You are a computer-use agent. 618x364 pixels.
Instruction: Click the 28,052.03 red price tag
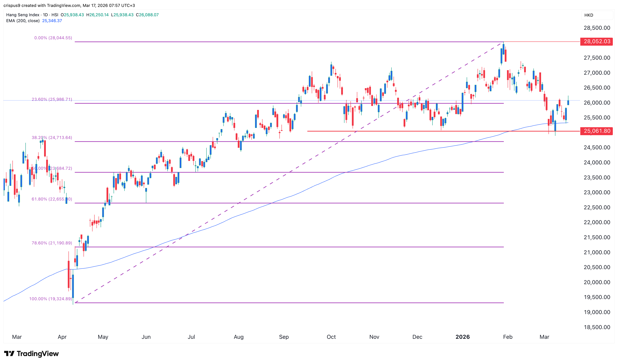tap(596, 41)
